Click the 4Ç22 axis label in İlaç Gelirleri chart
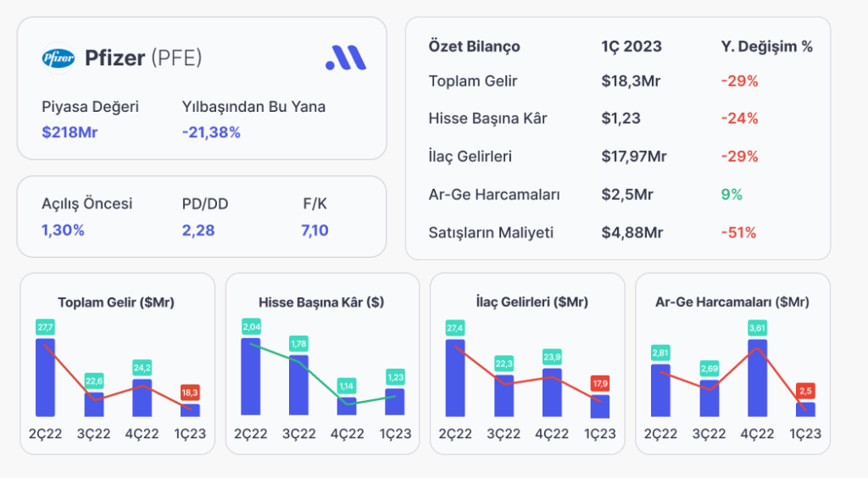The width and height of the screenshot is (868, 478). click(x=552, y=434)
